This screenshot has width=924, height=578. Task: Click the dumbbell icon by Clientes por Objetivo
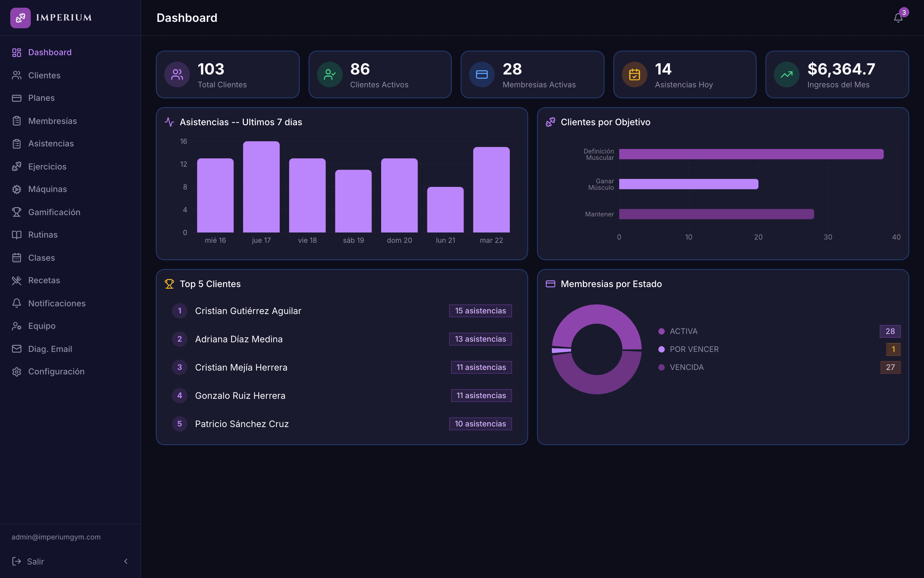(x=550, y=122)
